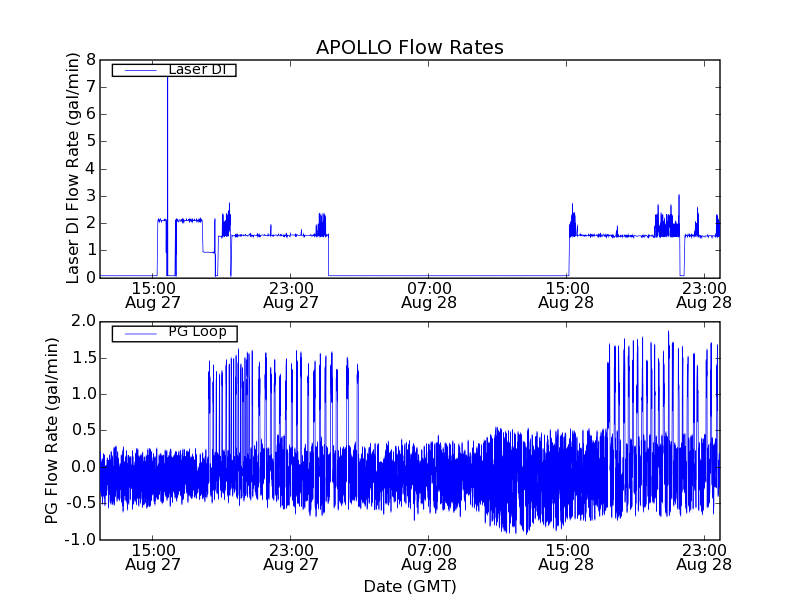Select the 'PG Loop' legend entry

[x=174, y=333]
